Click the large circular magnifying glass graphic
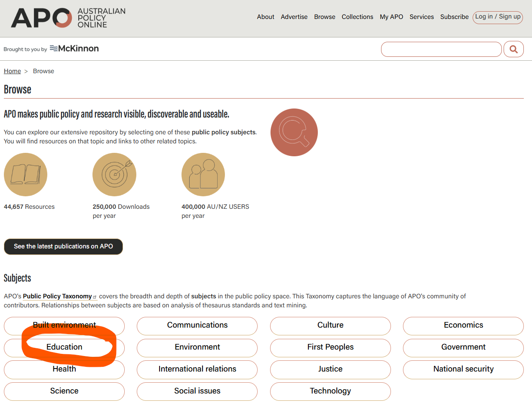 pyautogui.click(x=294, y=132)
